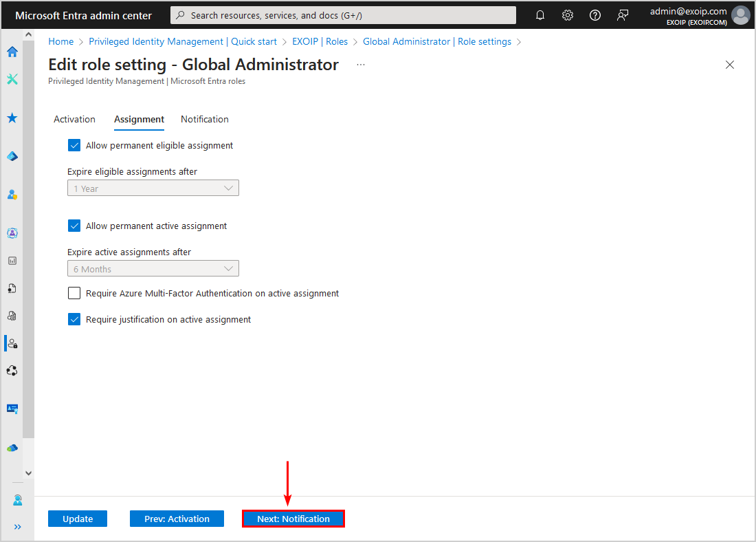Click the three connected circles sidebar icon
The image size is (756, 542).
point(12,371)
